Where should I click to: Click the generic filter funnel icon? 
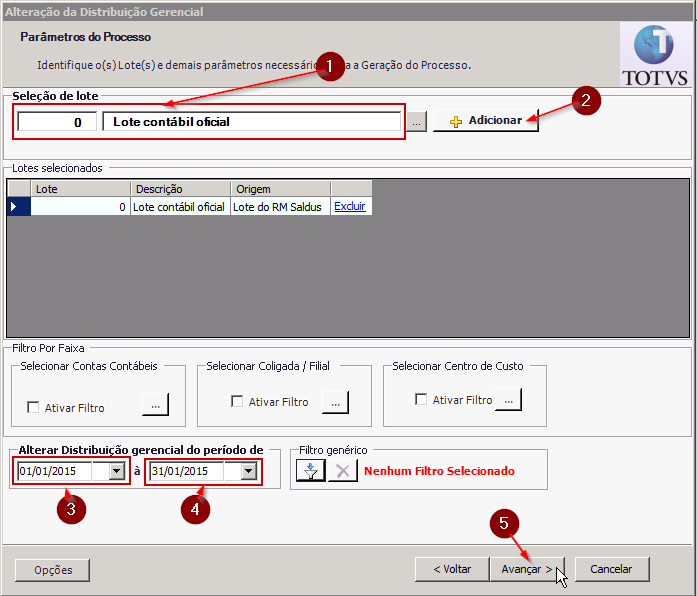(x=311, y=470)
